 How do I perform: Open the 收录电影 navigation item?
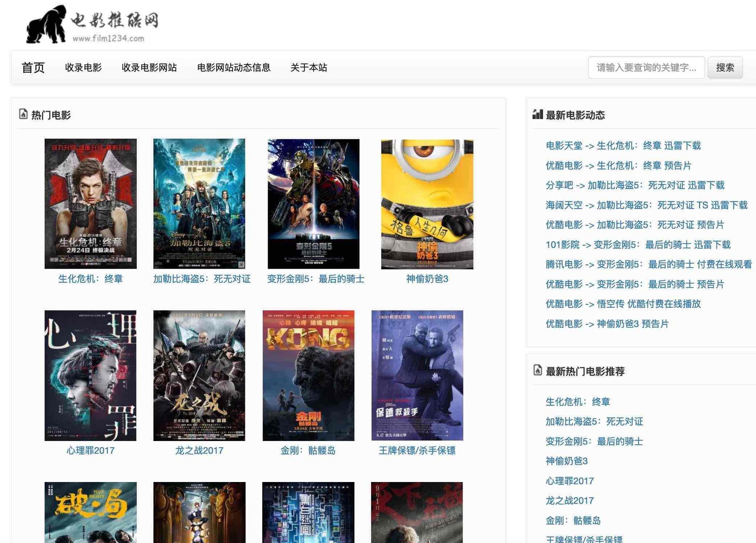tap(83, 68)
